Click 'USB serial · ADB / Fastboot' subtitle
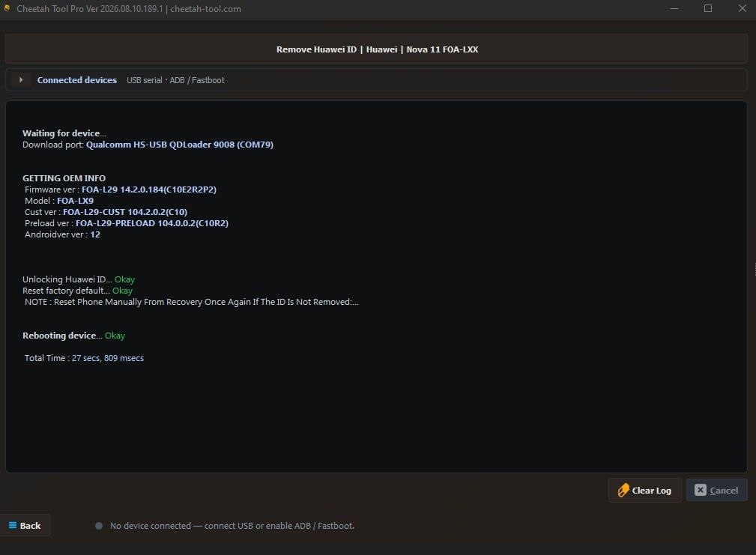This screenshot has width=756, height=555. (x=175, y=80)
